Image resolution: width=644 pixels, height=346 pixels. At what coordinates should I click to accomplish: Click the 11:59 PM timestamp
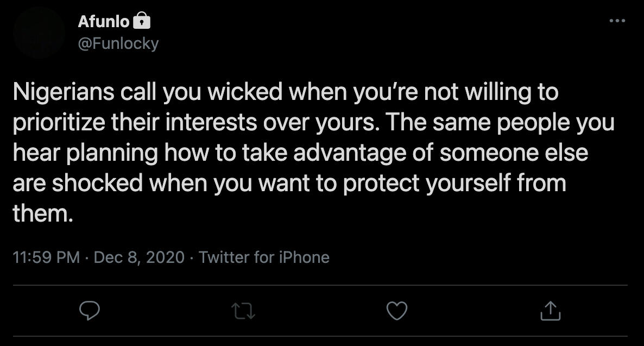coord(46,257)
